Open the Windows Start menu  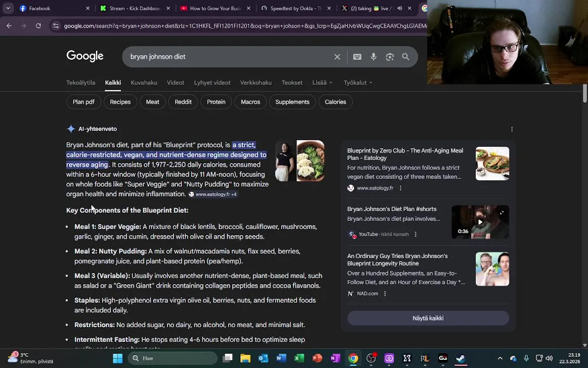118,358
